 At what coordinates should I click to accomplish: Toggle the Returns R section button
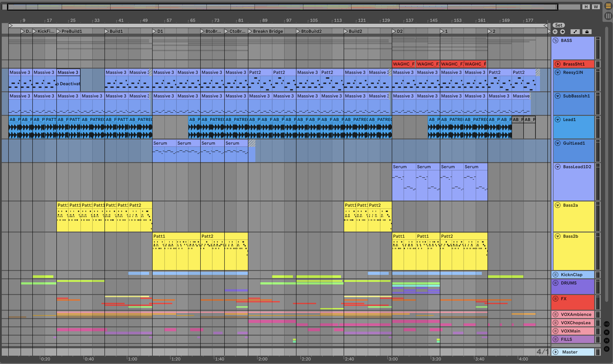click(606, 332)
